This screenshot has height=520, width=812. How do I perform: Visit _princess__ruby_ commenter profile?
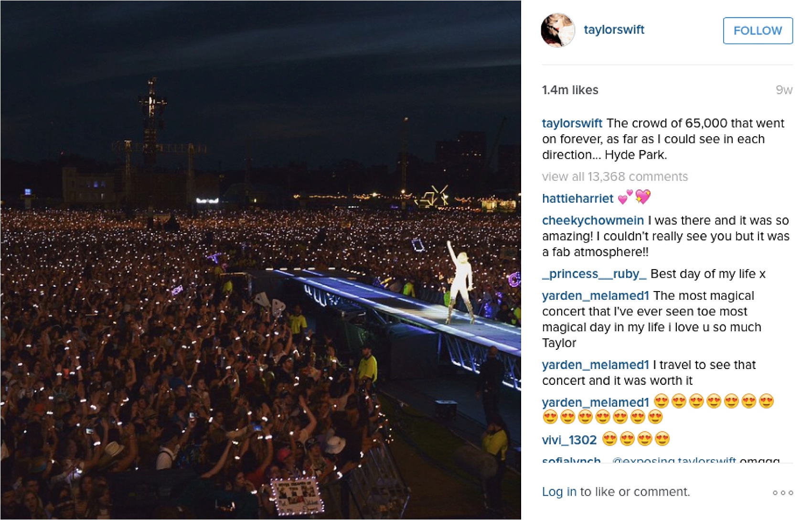coord(594,274)
